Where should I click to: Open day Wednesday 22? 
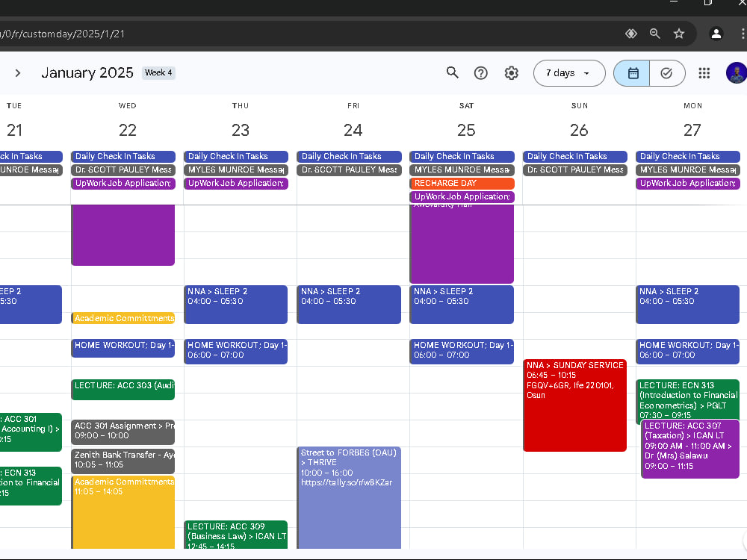[127, 129]
